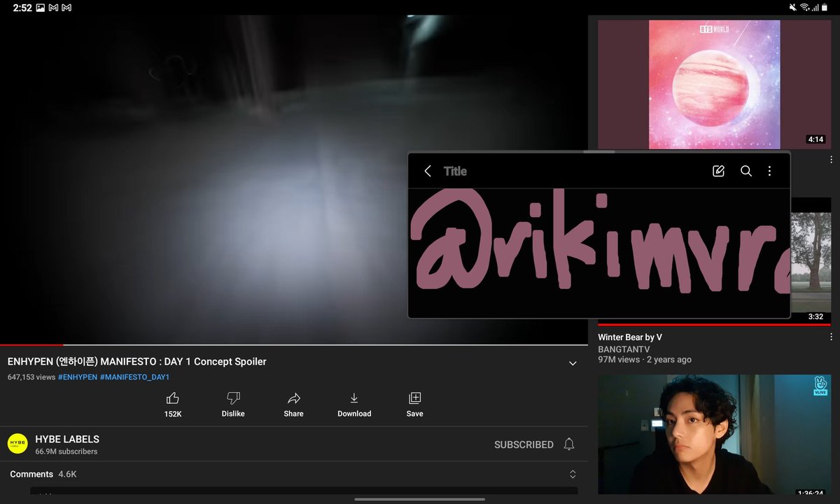
Task: Click the SUBSCRIBED button
Action: pos(524,444)
